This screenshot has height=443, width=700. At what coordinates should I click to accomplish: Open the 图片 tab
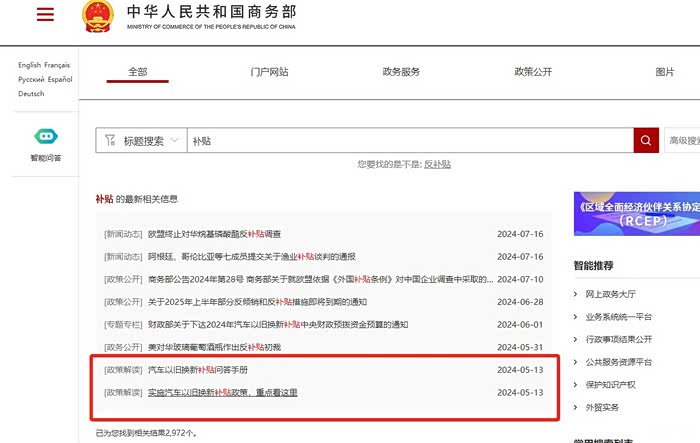[665, 72]
